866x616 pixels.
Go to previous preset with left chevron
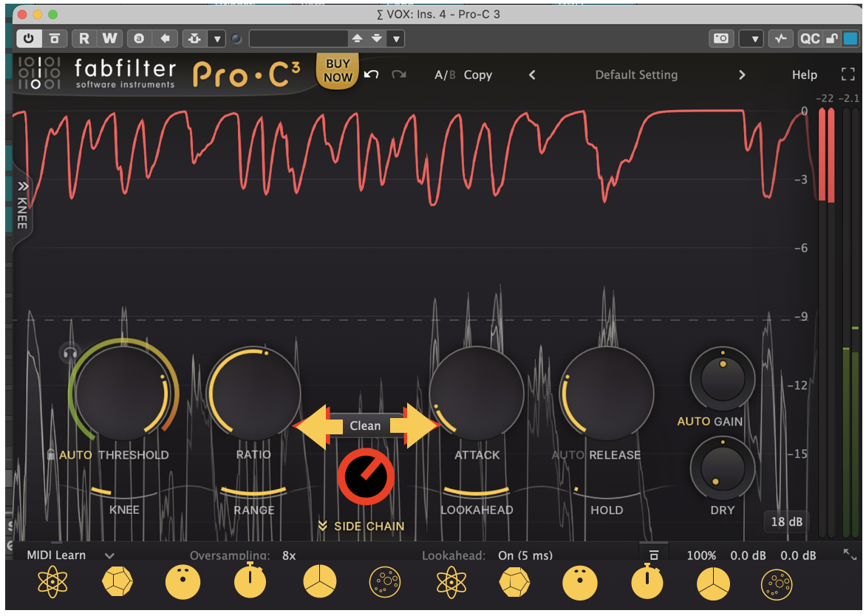[532, 75]
